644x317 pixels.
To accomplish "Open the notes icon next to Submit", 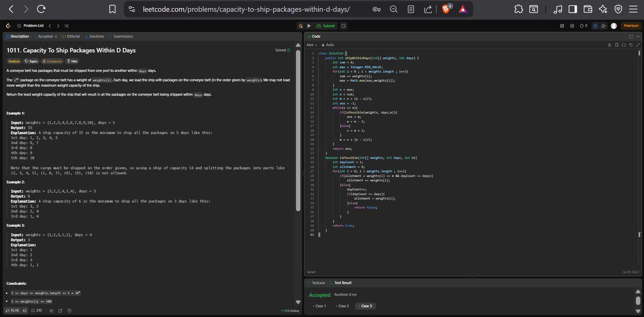I will [343, 25].
